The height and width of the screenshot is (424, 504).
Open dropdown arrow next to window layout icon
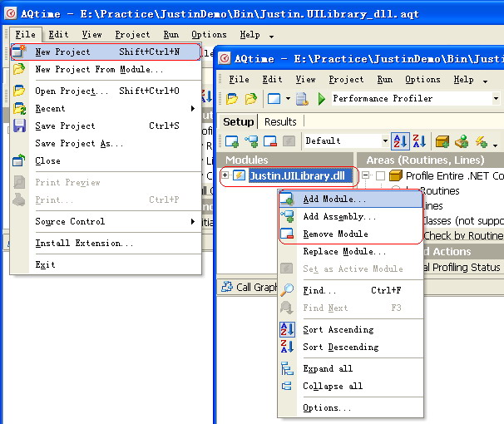[x=288, y=99]
